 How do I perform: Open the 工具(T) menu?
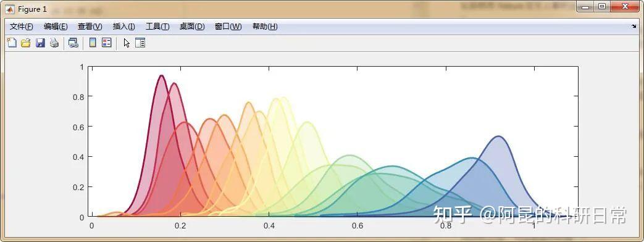[157, 27]
